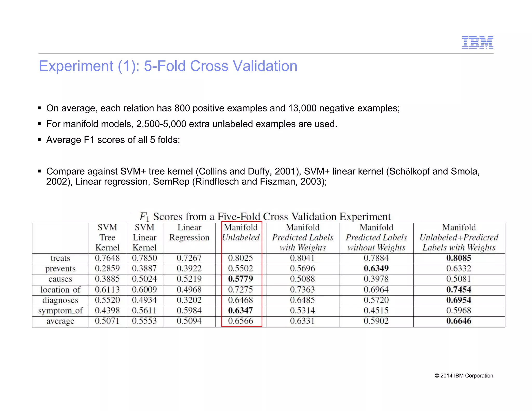Click the value 0.5520 in diagnoses row
The width and height of the screenshot is (532, 411).
coord(107,300)
